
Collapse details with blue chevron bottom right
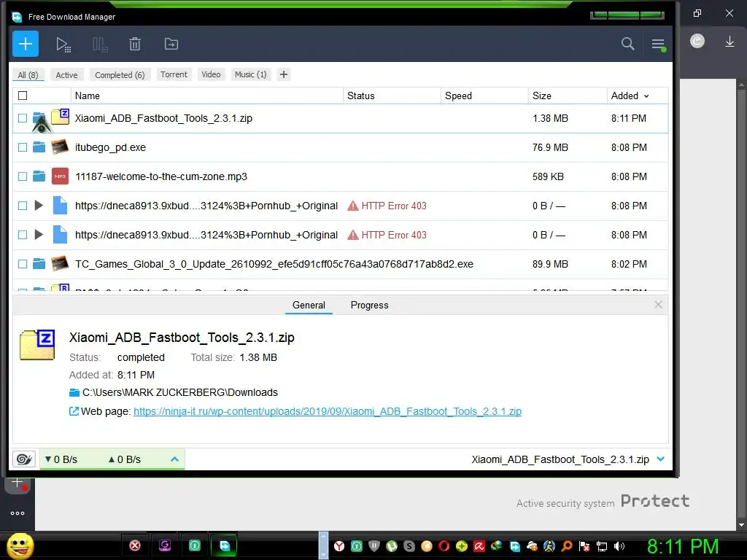click(660, 459)
